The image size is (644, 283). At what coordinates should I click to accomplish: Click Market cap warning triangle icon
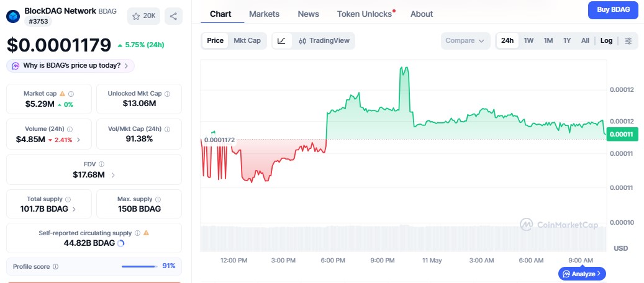(x=63, y=94)
